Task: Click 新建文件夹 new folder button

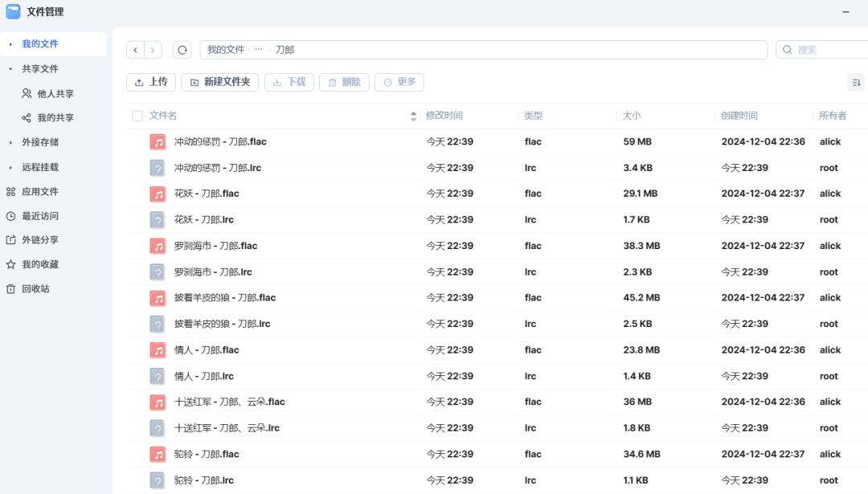Action: [219, 83]
